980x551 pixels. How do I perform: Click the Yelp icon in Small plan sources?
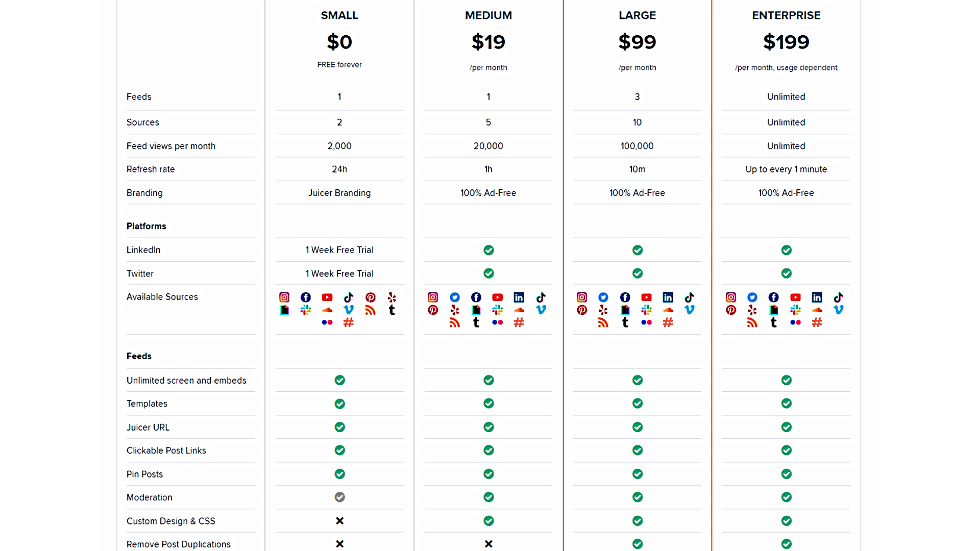(391, 297)
